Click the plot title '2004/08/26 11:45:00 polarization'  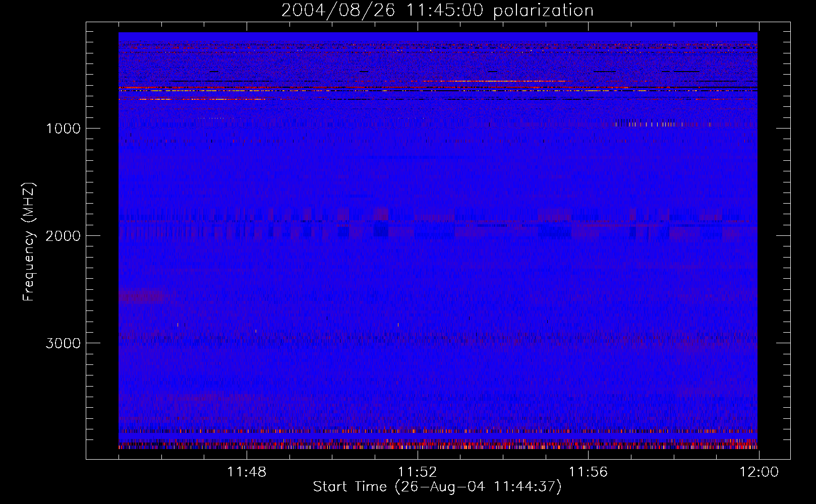tap(437, 11)
